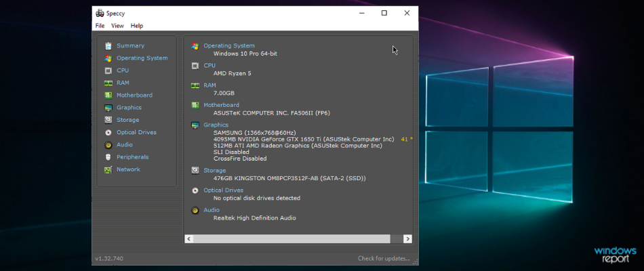The height and width of the screenshot is (271, 644).
Task: Click the Motherboard icon in sidebar
Action: (108, 96)
